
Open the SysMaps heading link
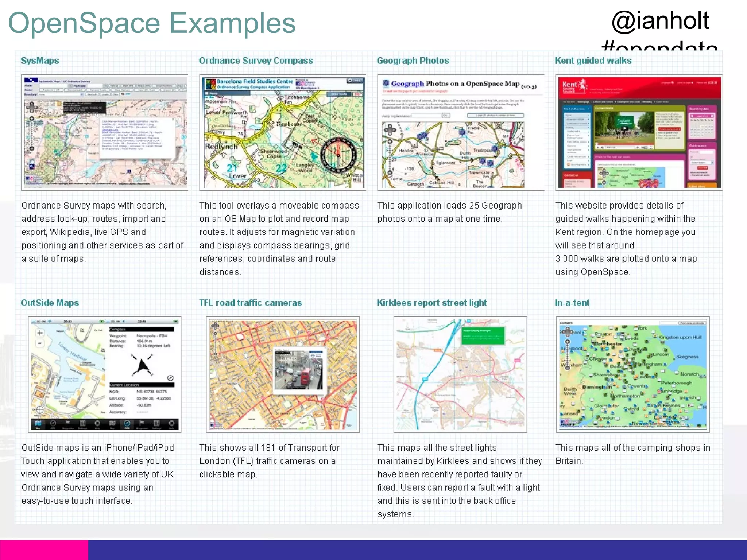click(40, 61)
